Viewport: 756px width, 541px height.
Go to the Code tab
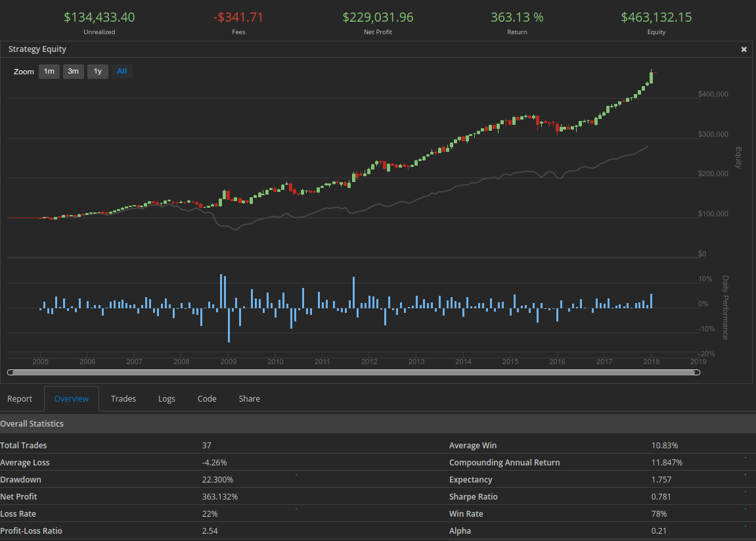click(x=207, y=399)
